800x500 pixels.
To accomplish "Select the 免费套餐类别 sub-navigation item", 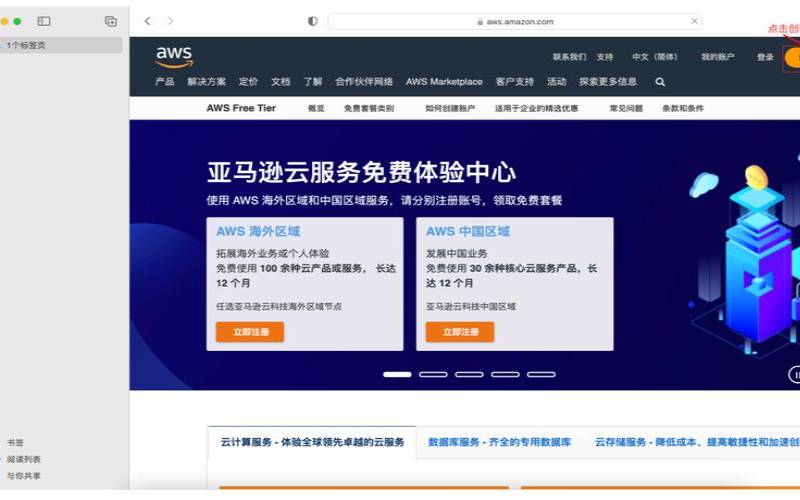I will coord(369,108).
